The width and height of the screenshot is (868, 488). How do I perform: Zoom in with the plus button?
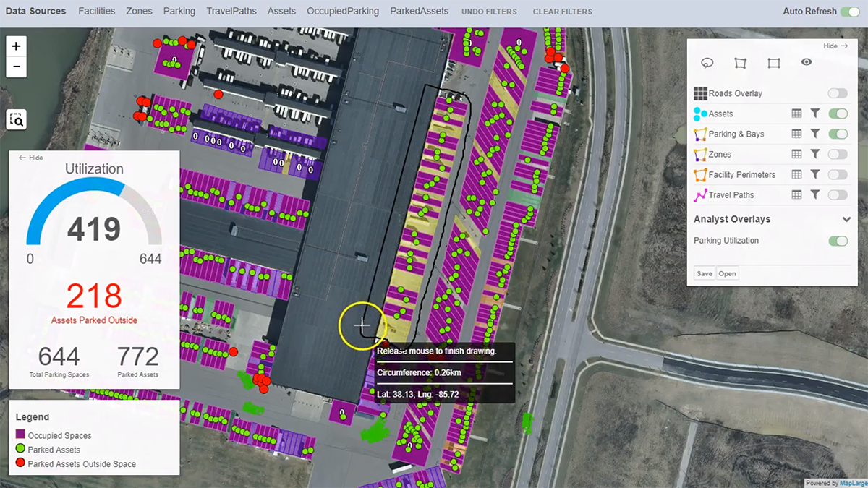16,46
